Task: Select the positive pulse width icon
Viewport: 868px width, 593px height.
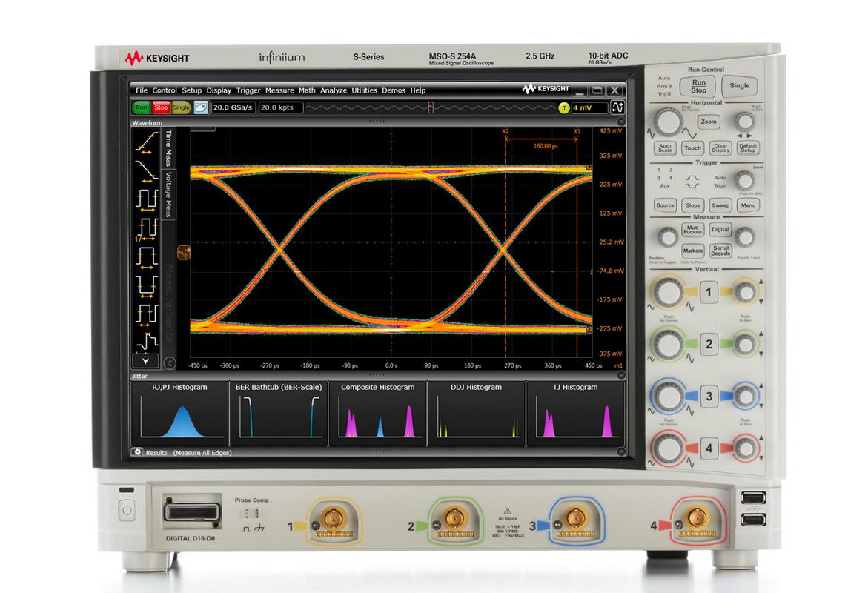Action: tap(147, 257)
